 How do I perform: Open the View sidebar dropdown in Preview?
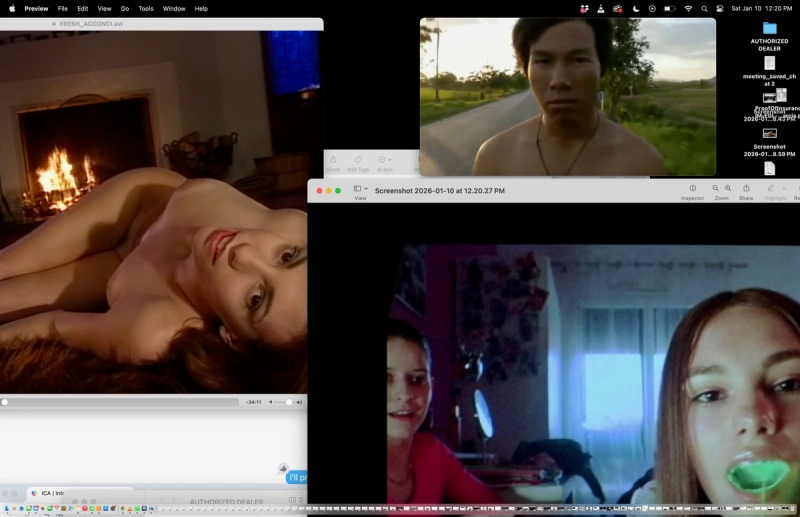(361, 189)
